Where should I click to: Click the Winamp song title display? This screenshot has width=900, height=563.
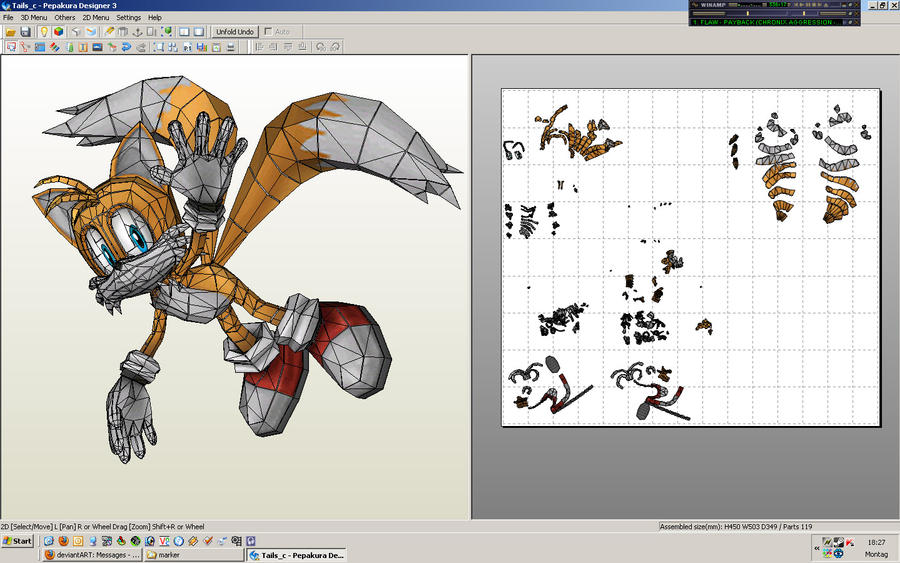(766, 22)
